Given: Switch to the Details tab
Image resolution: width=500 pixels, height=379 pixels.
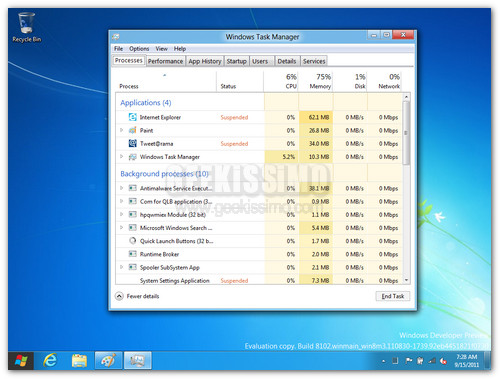Looking at the screenshot, I should 287,61.
